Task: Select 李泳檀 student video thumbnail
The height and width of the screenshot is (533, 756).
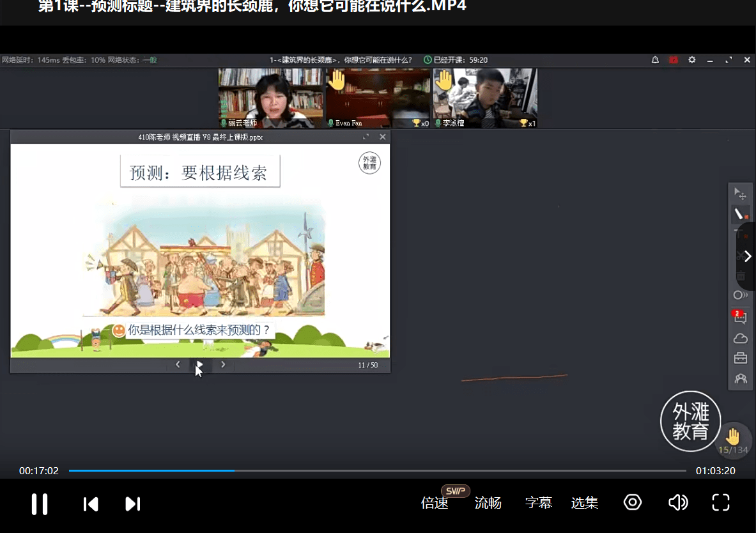Action: 485,98
